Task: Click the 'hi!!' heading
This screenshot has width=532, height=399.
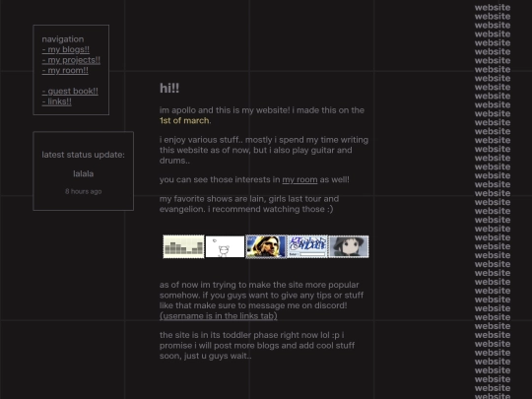Action: [x=169, y=89]
